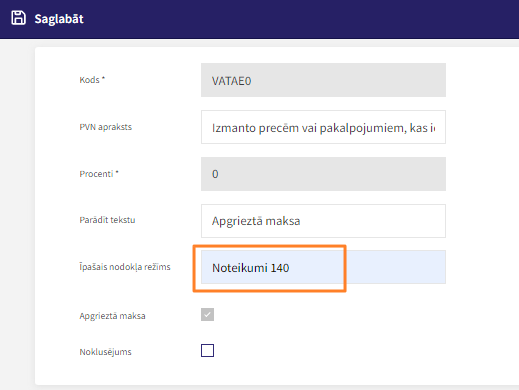Click the Kods field showing VATAE0
The image size is (519, 390).
point(323,80)
